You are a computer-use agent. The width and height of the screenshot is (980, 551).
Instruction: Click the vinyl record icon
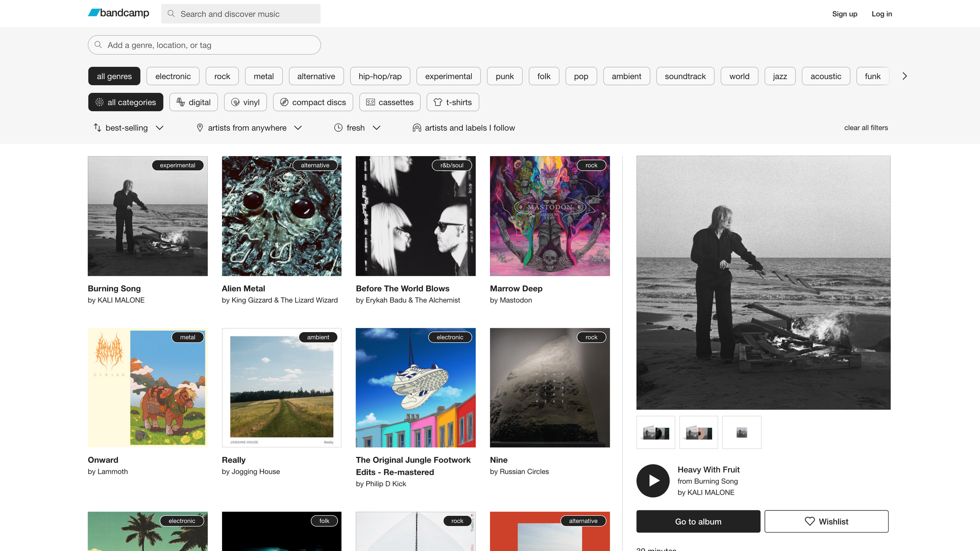click(235, 102)
